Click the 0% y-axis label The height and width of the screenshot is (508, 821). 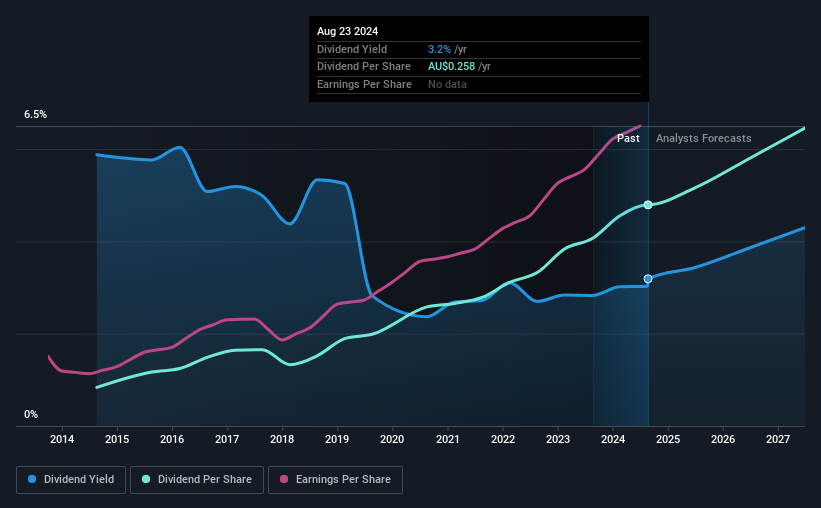coord(31,414)
